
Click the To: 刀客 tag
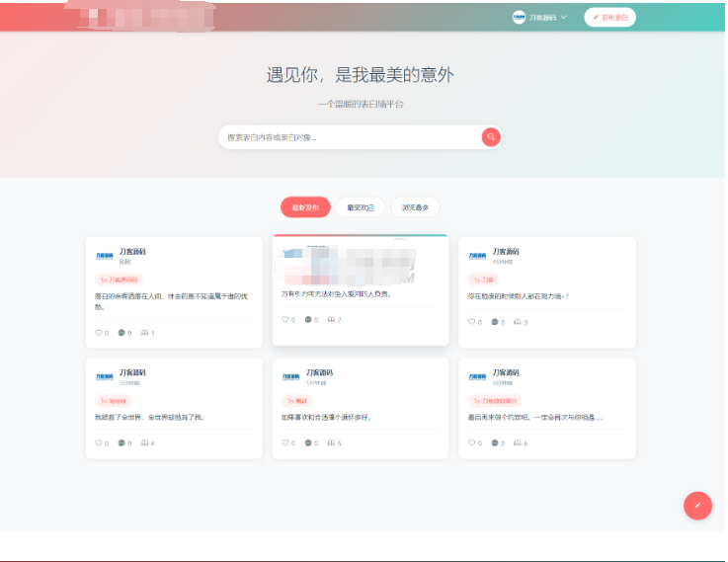(x=483, y=280)
